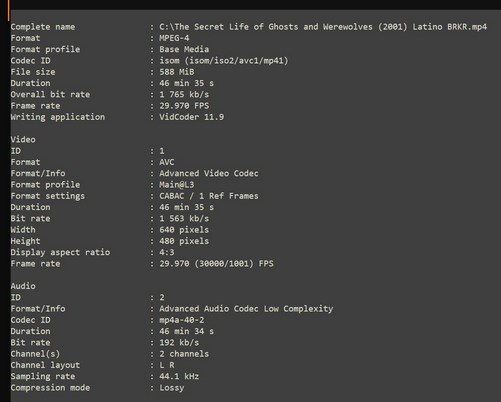Click the mp4a-40-2 codec ID value

(x=182, y=320)
